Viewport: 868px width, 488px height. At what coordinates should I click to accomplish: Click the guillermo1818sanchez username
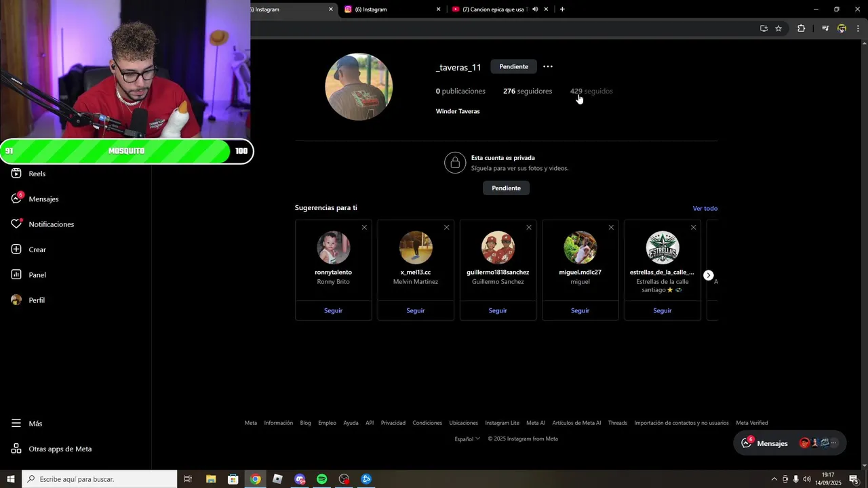coord(498,272)
